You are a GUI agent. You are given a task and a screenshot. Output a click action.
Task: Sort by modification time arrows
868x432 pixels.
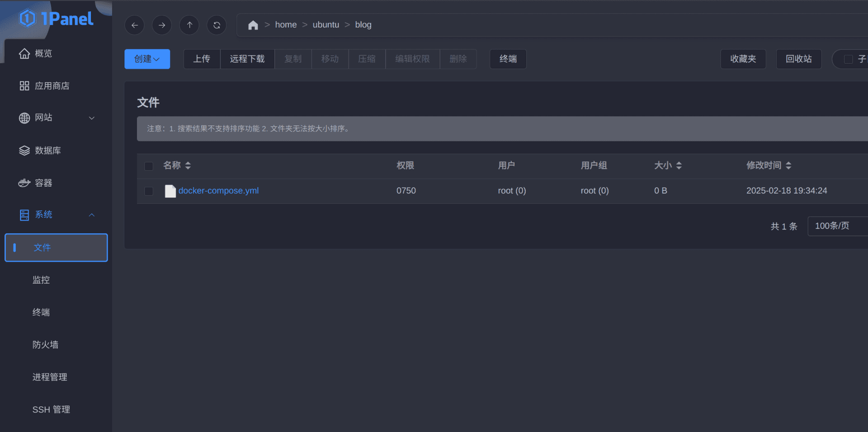point(788,166)
